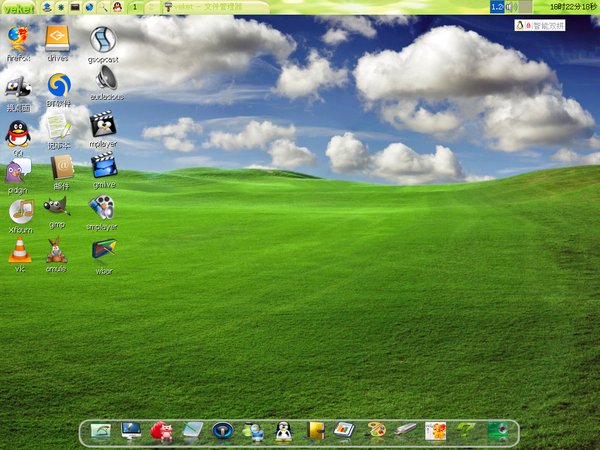Click the volume speaker tray icon

pos(512,7)
